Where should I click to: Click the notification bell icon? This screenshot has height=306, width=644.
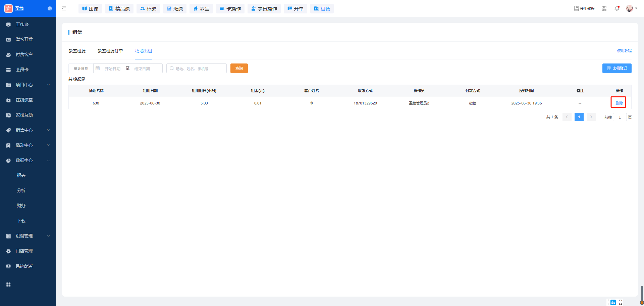[x=616, y=8]
